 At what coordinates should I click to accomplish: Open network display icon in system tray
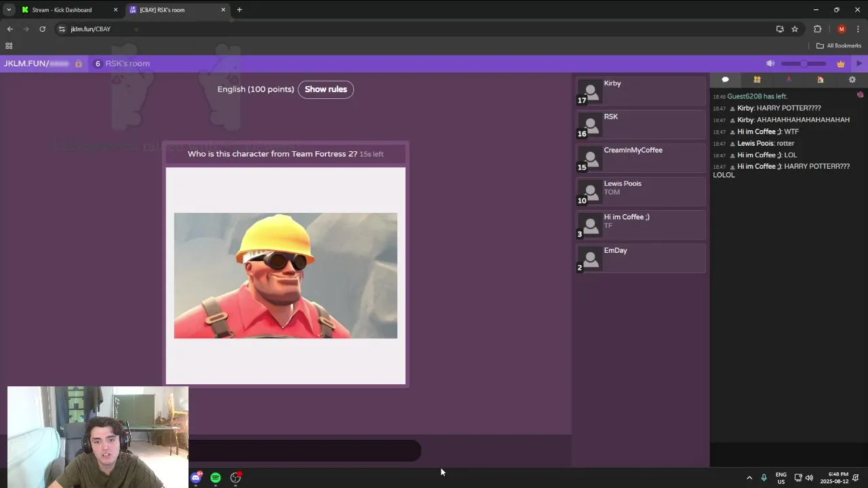(798, 478)
